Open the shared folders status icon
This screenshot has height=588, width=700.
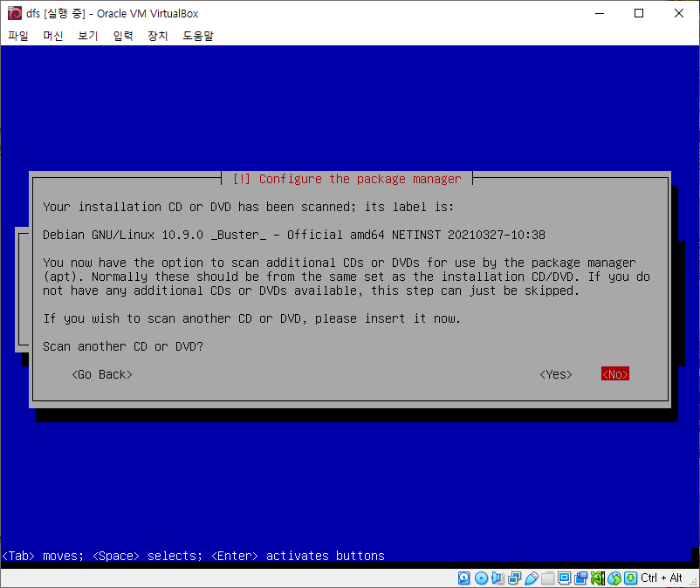click(x=548, y=578)
